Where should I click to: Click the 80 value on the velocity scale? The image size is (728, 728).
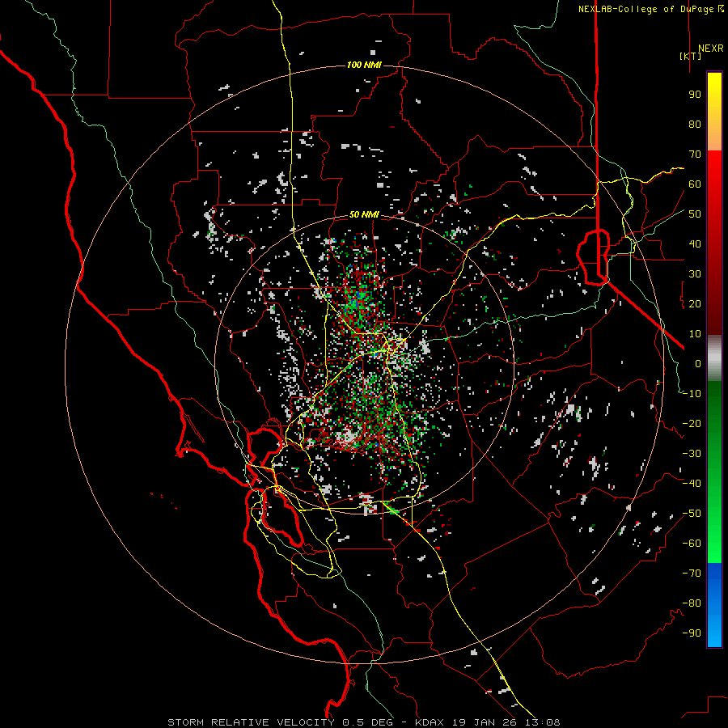pyautogui.click(x=695, y=124)
